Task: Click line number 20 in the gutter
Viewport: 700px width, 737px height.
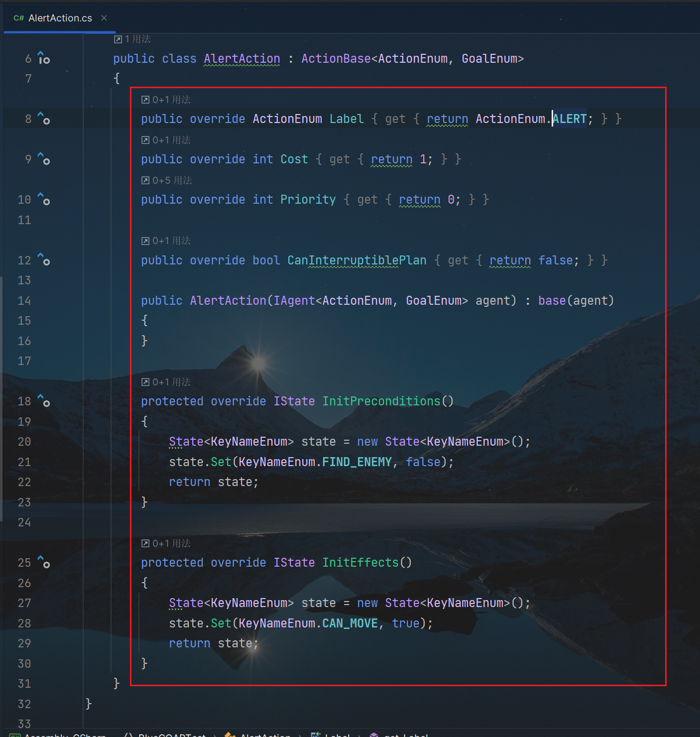Action: pos(24,442)
